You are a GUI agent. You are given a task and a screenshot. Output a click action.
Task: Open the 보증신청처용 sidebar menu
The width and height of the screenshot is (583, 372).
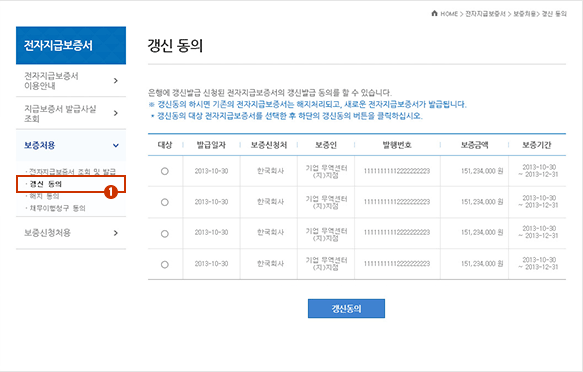click(47, 233)
